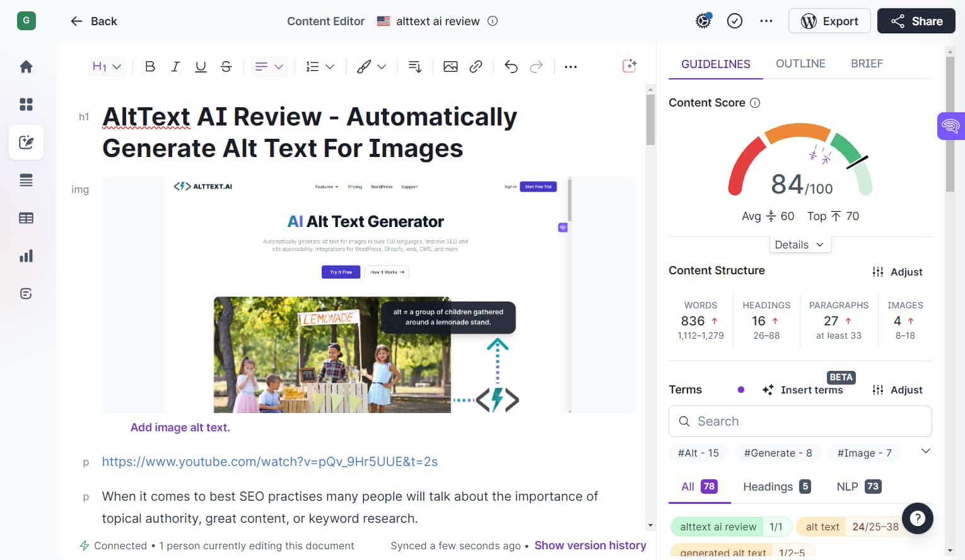
Task: Insert an image from the toolbar
Action: coord(450,66)
